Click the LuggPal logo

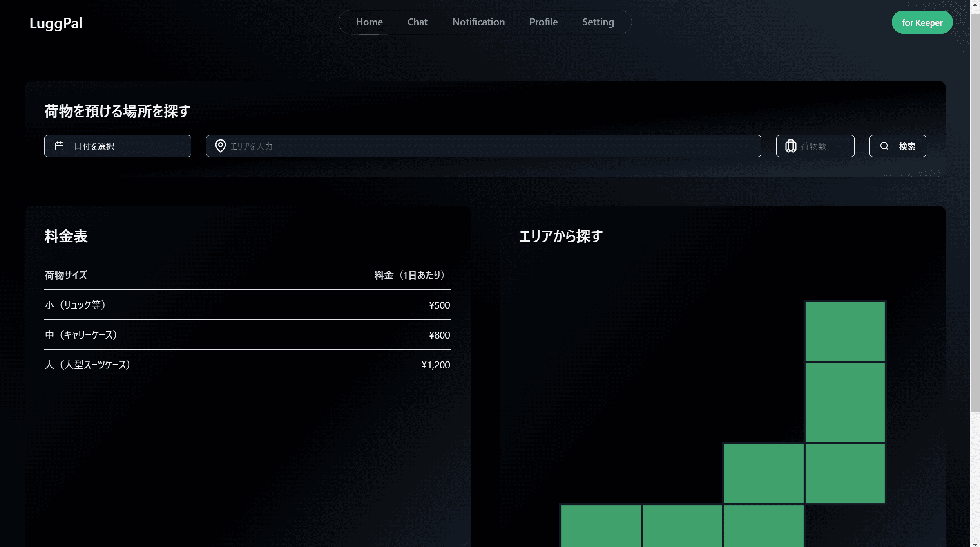click(x=56, y=23)
